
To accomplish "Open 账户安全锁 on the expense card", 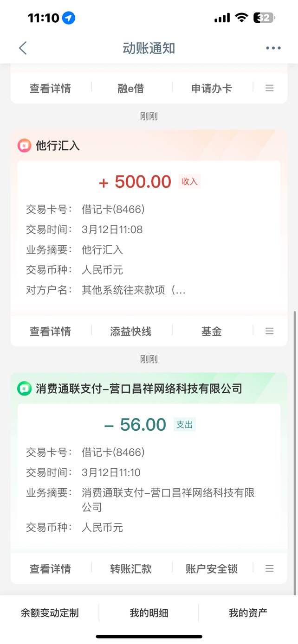I will [212, 569].
